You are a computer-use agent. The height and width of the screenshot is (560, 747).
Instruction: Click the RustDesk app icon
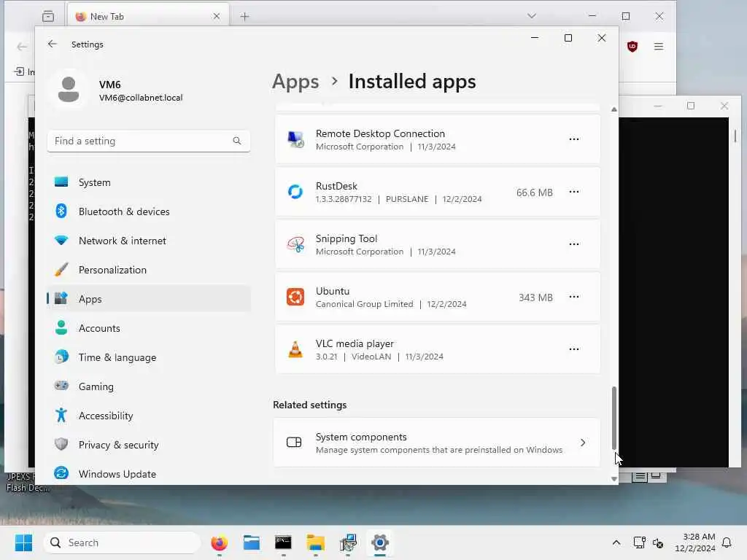295,192
